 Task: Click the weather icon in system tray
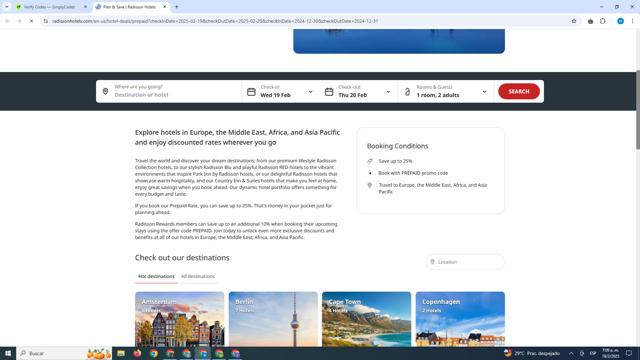pyautogui.click(x=508, y=353)
